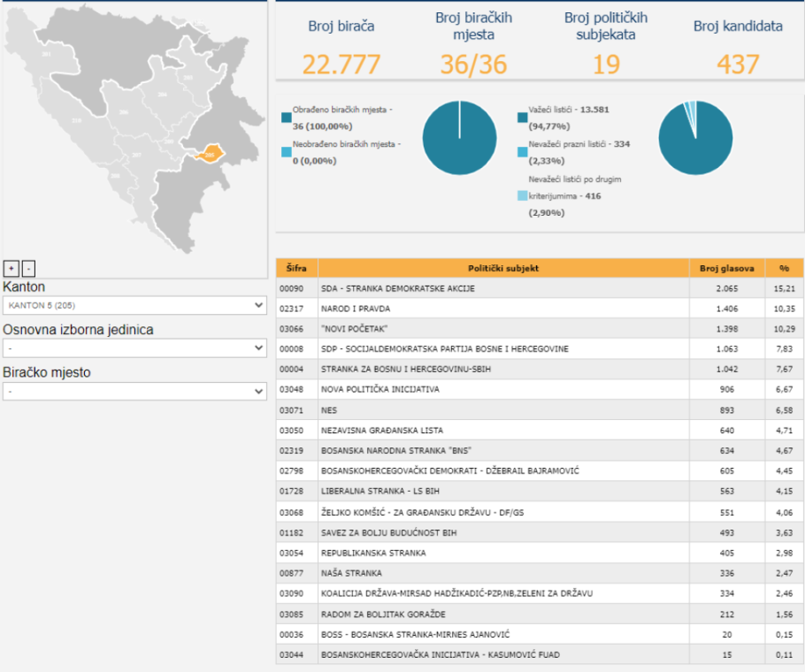This screenshot has width=805, height=672.
Task: Toggle 'Važeći listići' legend marker
Action: [522, 118]
